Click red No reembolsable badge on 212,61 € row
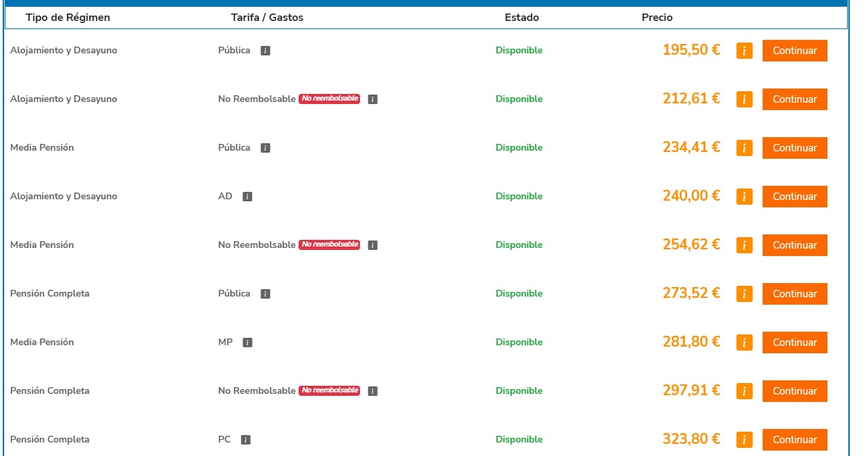This screenshot has height=456, width=868. tap(330, 99)
